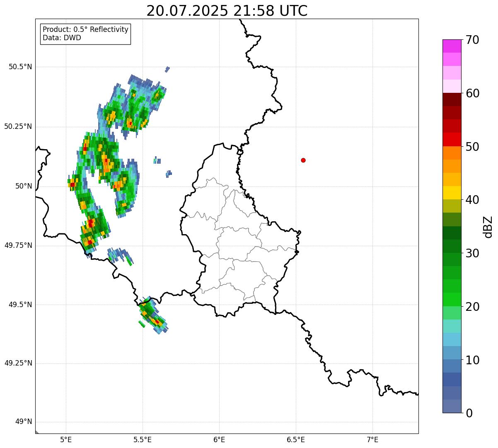Pick the bright red colorbar segment above 50
498x448 pixels.
click(x=452, y=139)
